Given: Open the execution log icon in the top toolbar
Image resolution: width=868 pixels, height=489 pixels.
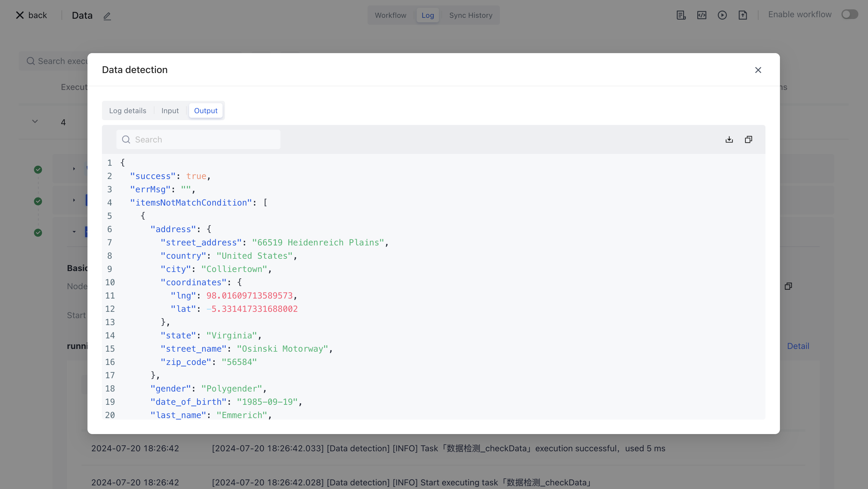Looking at the screenshot, I should (681, 15).
